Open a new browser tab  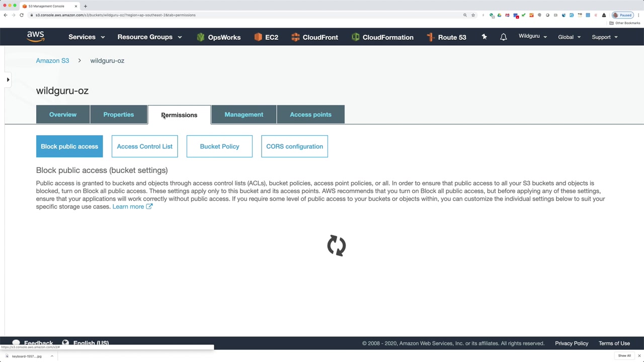point(86,6)
